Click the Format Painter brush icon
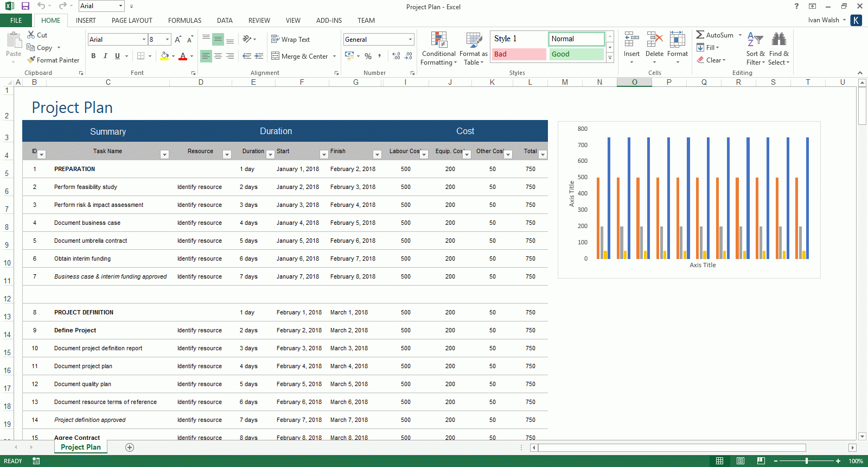 [31, 60]
